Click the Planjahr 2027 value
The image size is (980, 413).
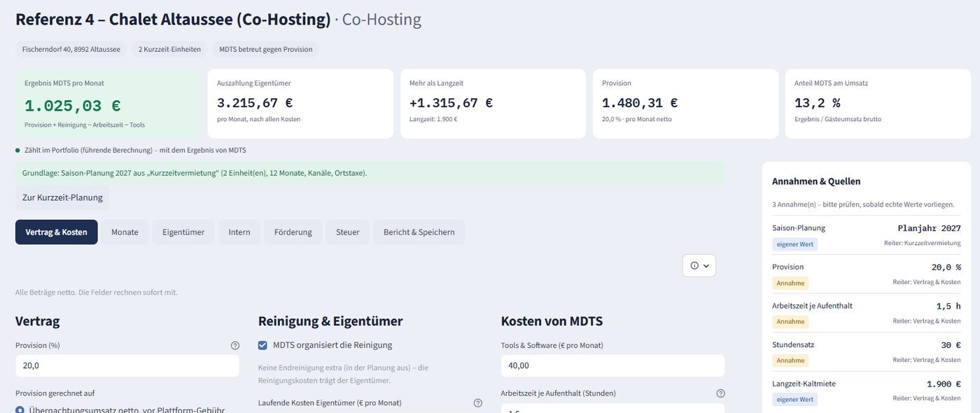click(930, 228)
